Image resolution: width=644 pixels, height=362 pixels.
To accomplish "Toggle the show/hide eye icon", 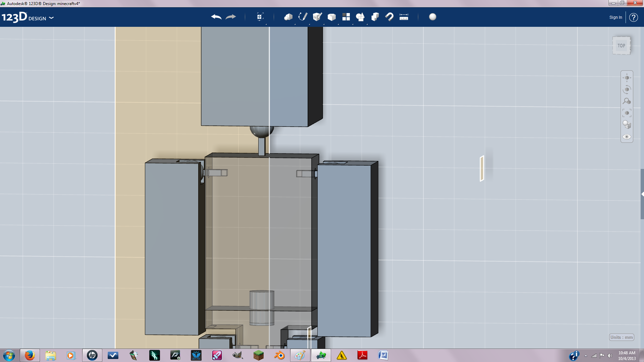I will coord(627,137).
